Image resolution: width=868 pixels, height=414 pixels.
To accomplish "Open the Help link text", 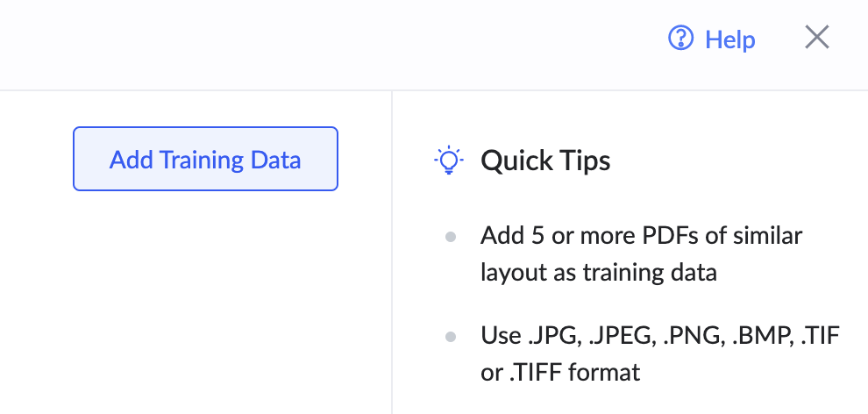I will click(x=729, y=39).
